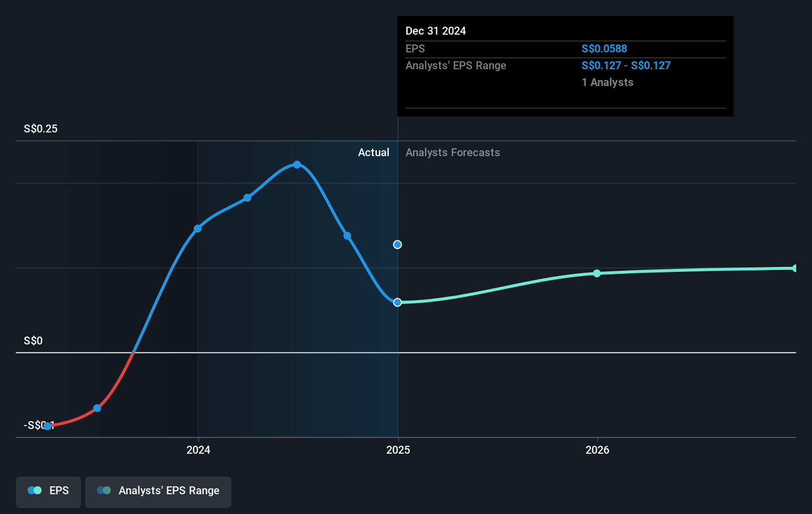Select the last forecast point at chart edge

pos(795,268)
